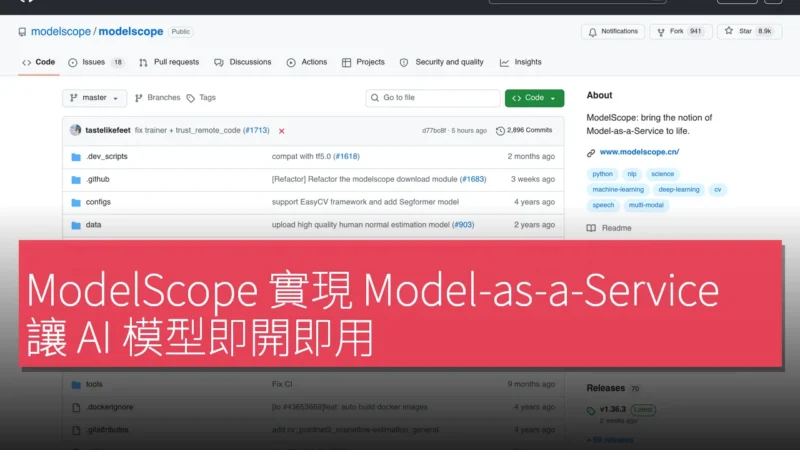
Task: Click the commit hash d77bc8f
Action: click(434, 131)
